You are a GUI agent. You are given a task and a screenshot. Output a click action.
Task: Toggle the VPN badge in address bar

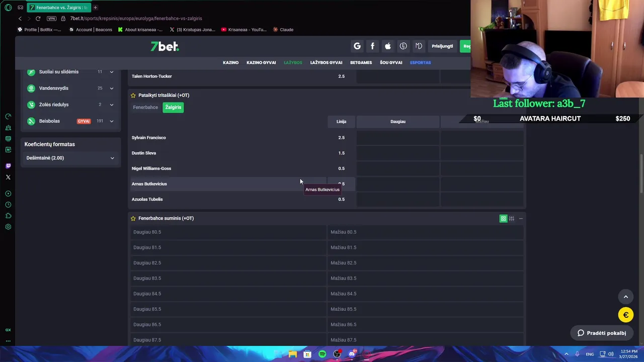(51, 19)
